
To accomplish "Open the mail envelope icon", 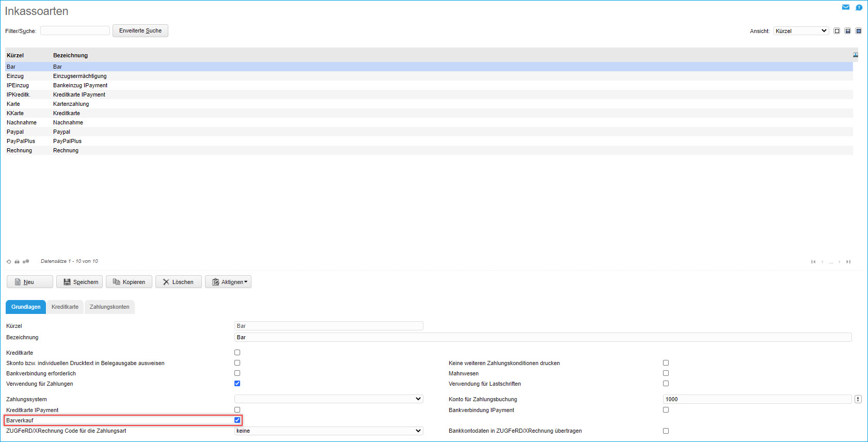I will point(846,7).
